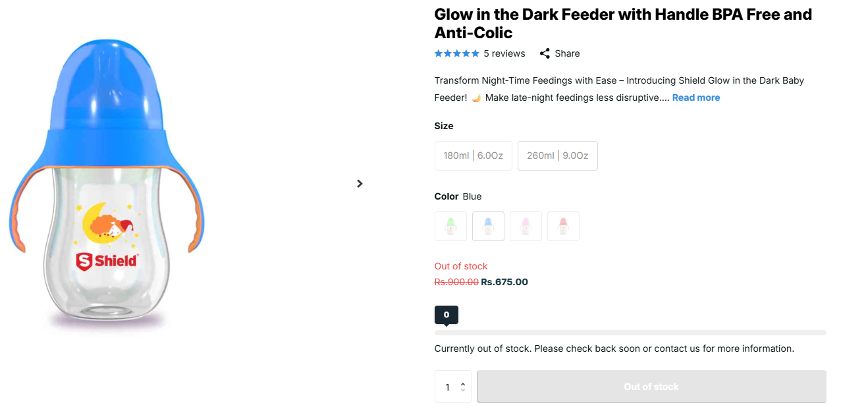868x413 pixels.
Task: Focus the quantity input field
Action: (448, 387)
